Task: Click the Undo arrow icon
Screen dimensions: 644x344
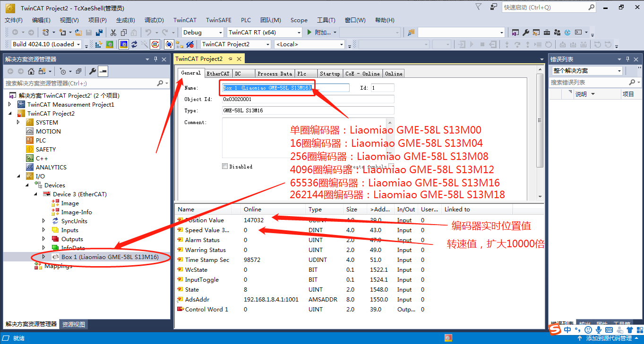Action: (148, 33)
